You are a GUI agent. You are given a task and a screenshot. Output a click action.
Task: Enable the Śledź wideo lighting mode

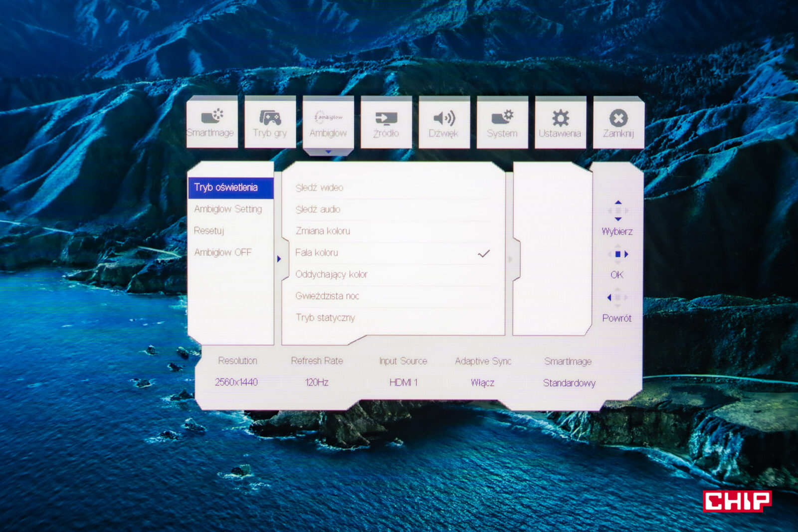pyautogui.click(x=320, y=187)
